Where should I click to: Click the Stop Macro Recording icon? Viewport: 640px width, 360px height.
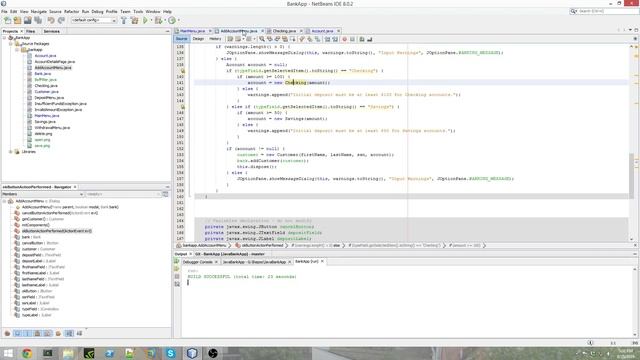point(352,39)
